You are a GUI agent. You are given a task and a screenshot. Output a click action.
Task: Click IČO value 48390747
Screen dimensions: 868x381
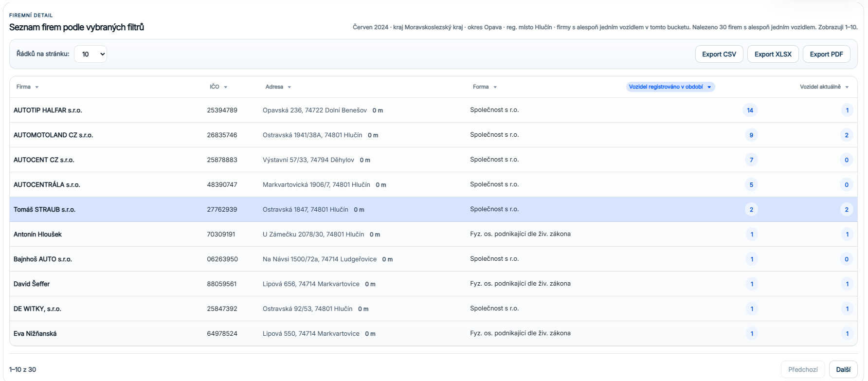[x=222, y=185]
